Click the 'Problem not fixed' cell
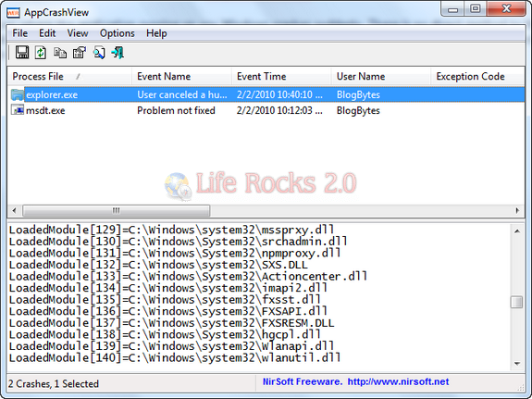The height and width of the screenshot is (399, 532). [x=176, y=110]
